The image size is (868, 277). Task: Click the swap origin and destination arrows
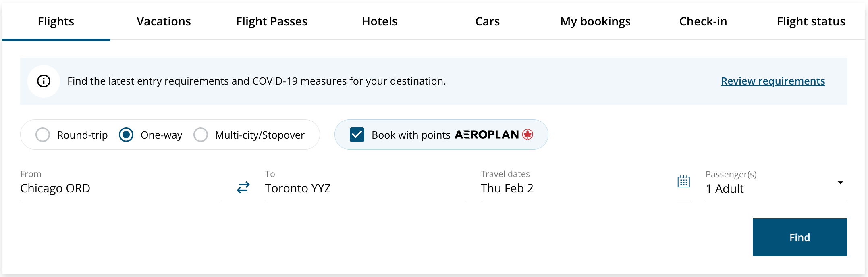(242, 187)
